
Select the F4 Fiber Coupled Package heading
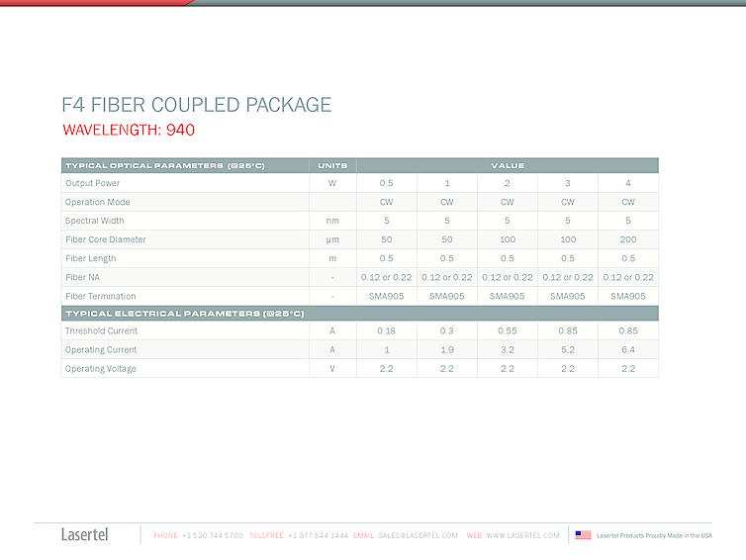click(196, 105)
